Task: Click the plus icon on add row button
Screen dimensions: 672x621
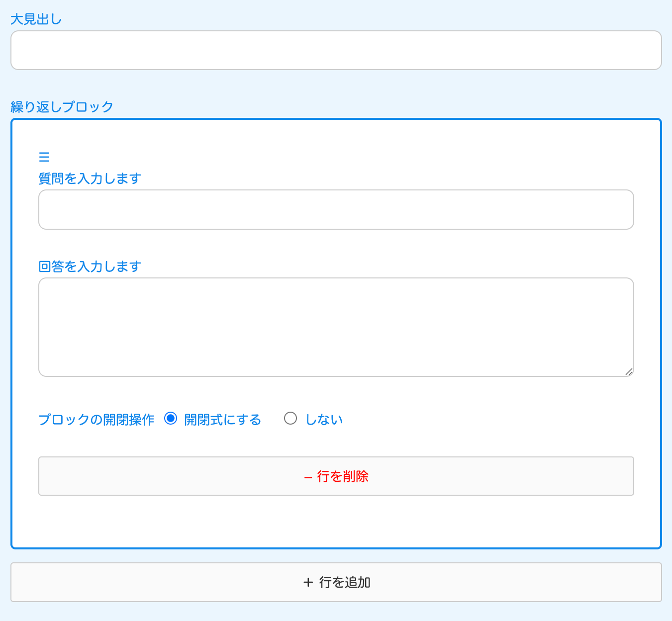Action: [308, 582]
